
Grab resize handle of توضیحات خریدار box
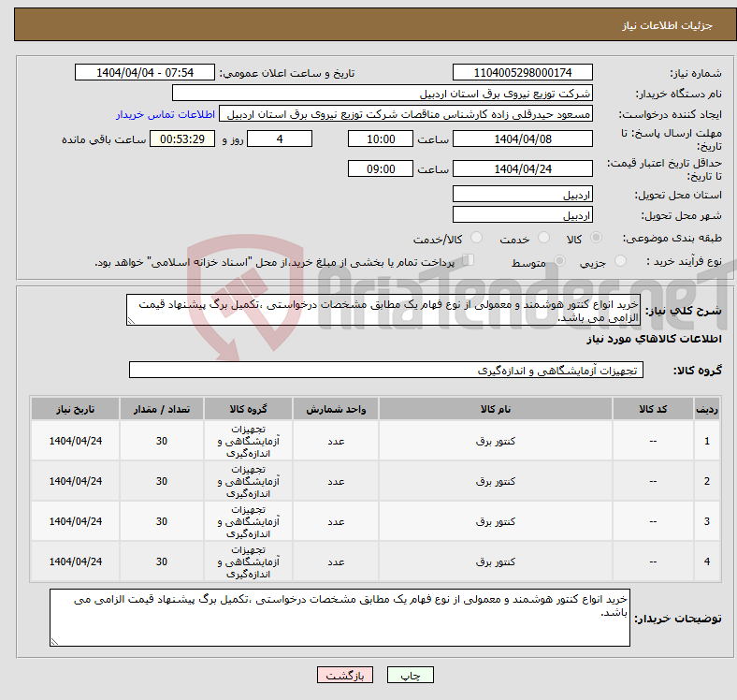54,642
